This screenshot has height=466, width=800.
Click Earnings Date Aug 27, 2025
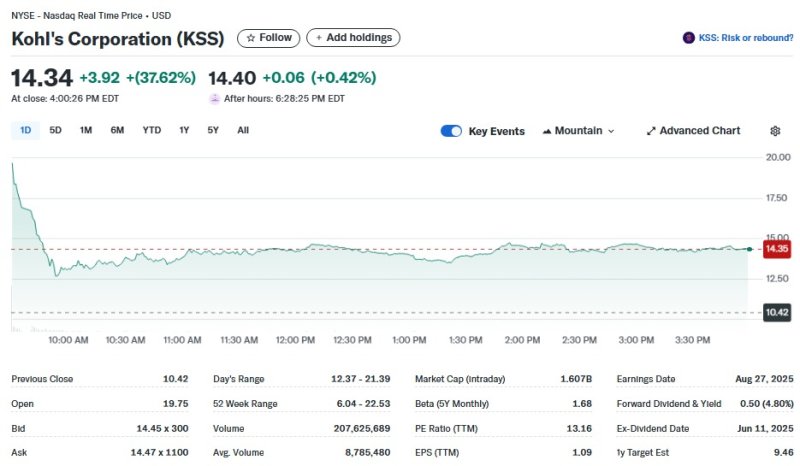pyautogui.click(x=764, y=379)
